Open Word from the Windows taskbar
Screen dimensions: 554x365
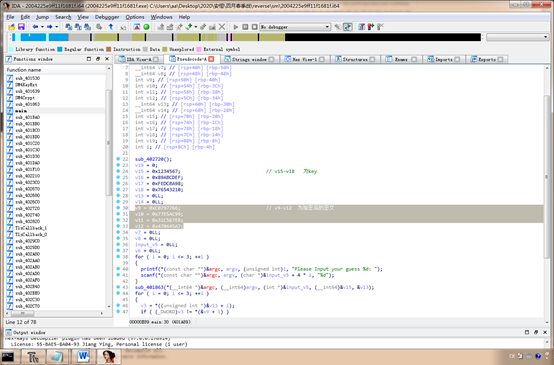click(x=83, y=357)
